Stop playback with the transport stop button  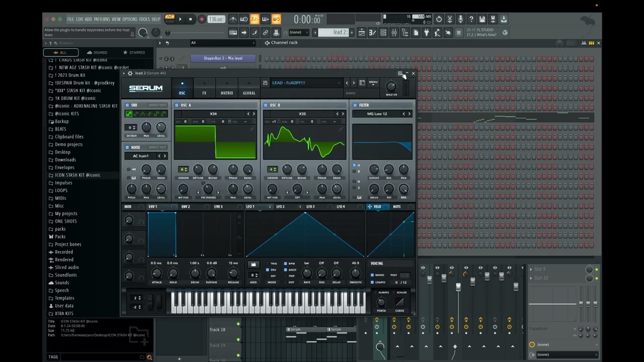pos(190,19)
